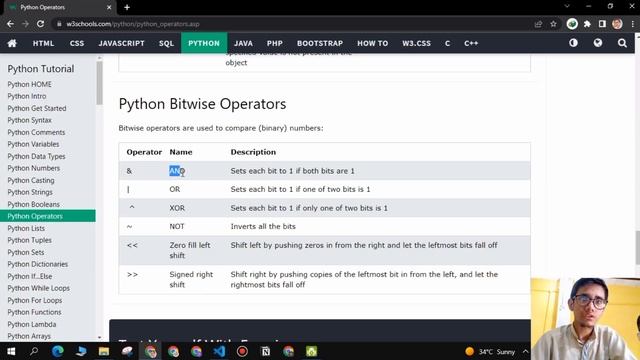Open the Chrome profile avatar
The height and width of the screenshot is (360, 640).
(617, 24)
